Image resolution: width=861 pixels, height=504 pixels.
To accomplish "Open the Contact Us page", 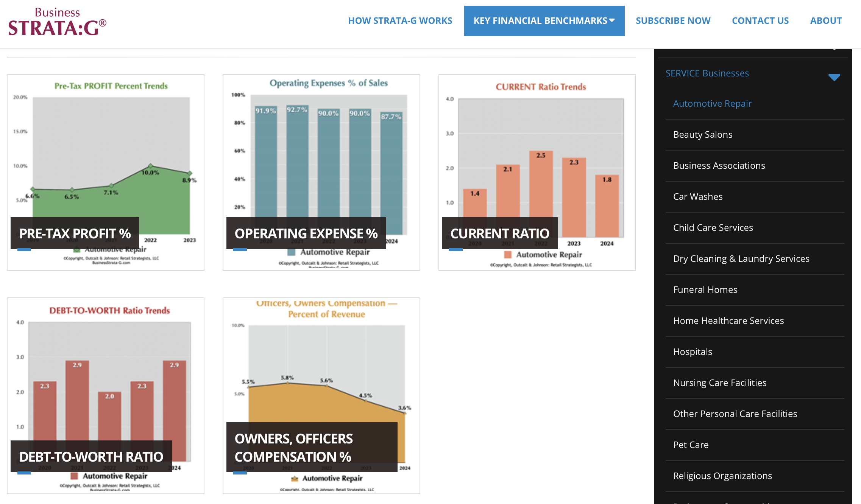I will coord(760,21).
